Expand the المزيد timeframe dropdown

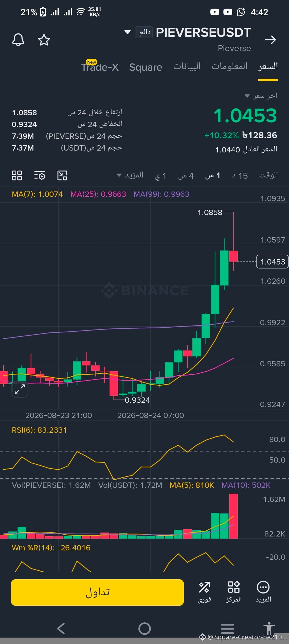coord(130,175)
